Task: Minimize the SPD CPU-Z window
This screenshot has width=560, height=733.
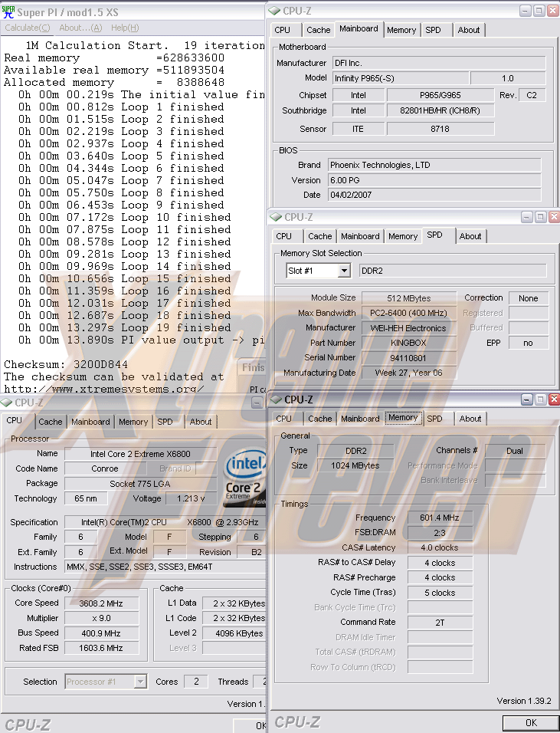Action: tap(527, 217)
